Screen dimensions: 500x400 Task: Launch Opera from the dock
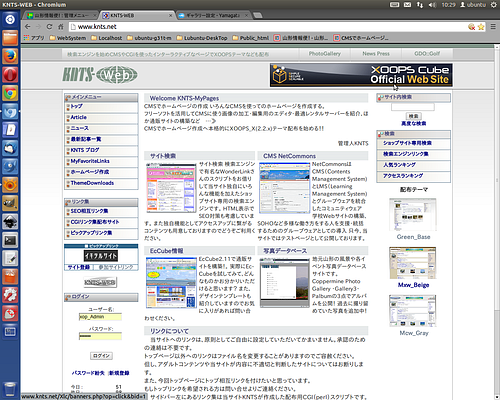point(10,74)
